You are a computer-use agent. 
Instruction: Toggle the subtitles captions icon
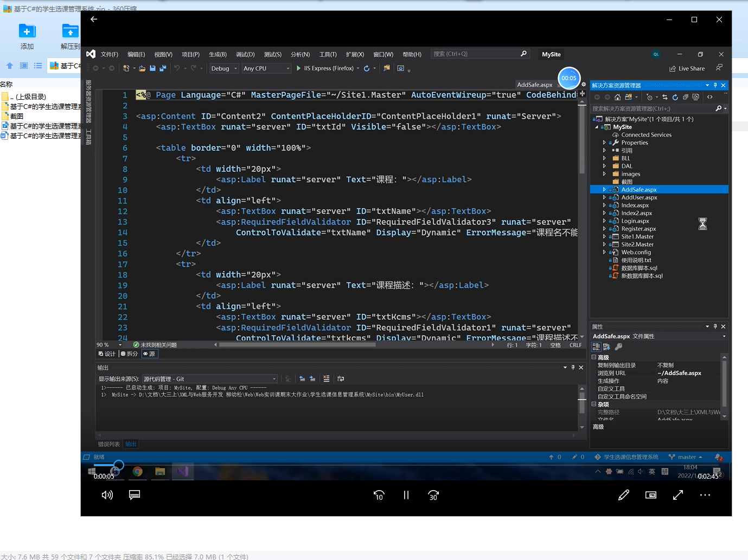pos(135,495)
